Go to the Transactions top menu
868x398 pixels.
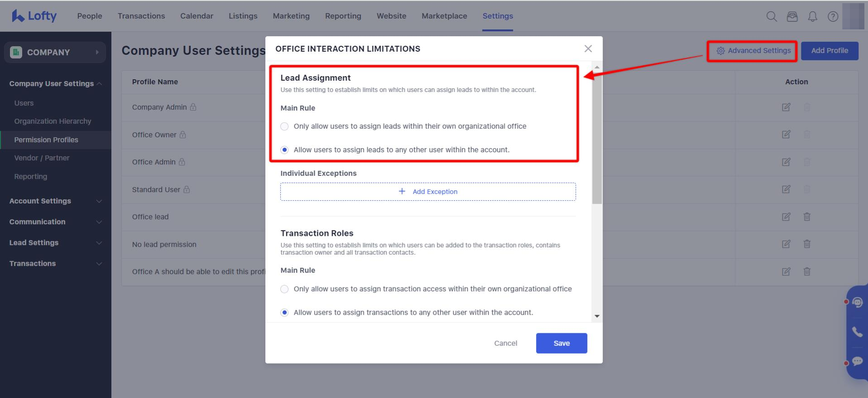[141, 16]
